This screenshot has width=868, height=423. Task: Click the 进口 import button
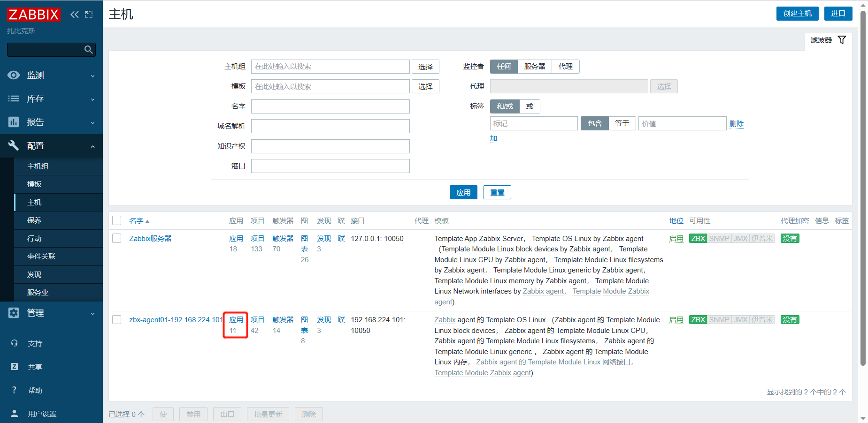coord(838,14)
